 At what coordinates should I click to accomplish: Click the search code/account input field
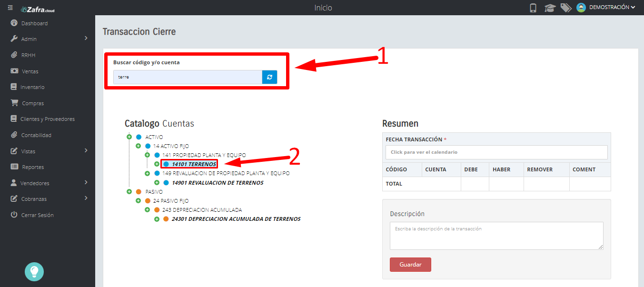188,77
